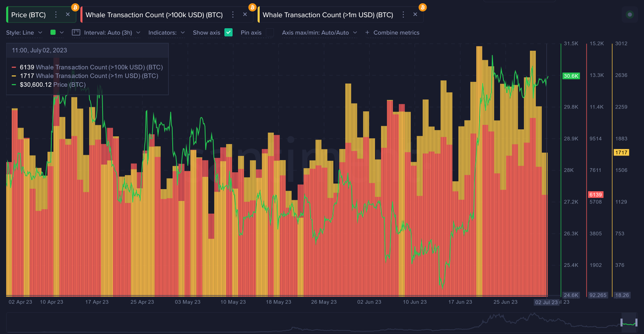
Task: Click the 02 Jul 23 date marker
Action: pyautogui.click(x=545, y=302)
